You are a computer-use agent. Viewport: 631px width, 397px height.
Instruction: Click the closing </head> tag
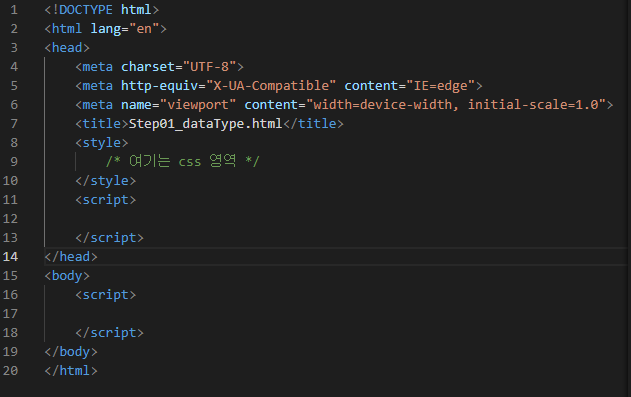pos(71,257)
